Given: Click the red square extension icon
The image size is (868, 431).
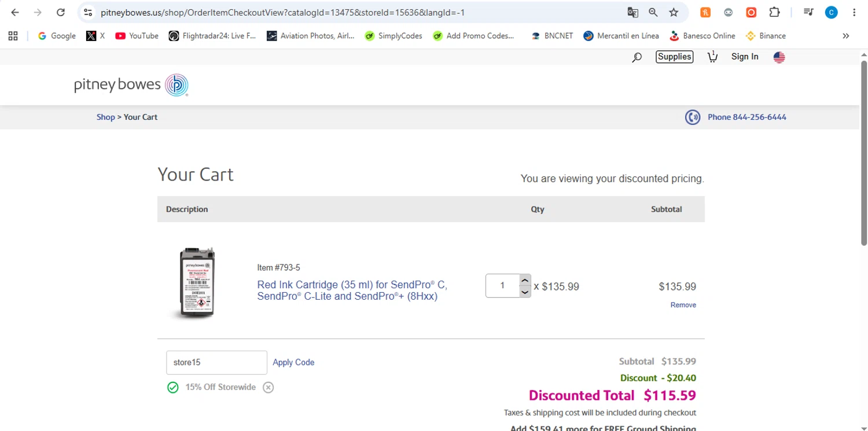Looking at the screenshot, I should click(751, 12).
